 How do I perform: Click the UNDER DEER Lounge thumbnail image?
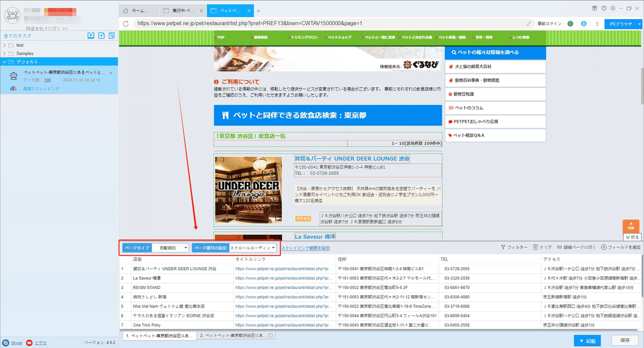click(248, 190)
